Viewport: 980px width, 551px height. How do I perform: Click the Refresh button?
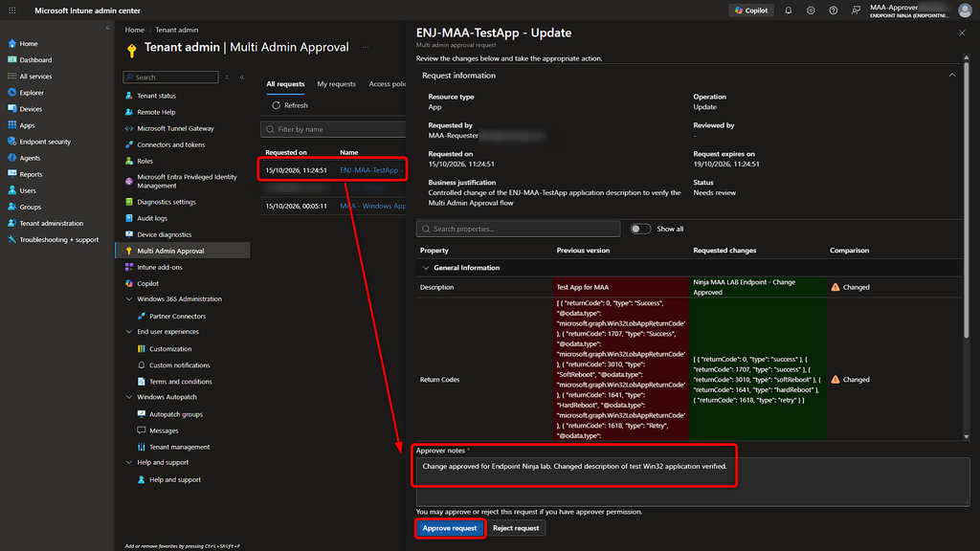[x=290, y=105]
